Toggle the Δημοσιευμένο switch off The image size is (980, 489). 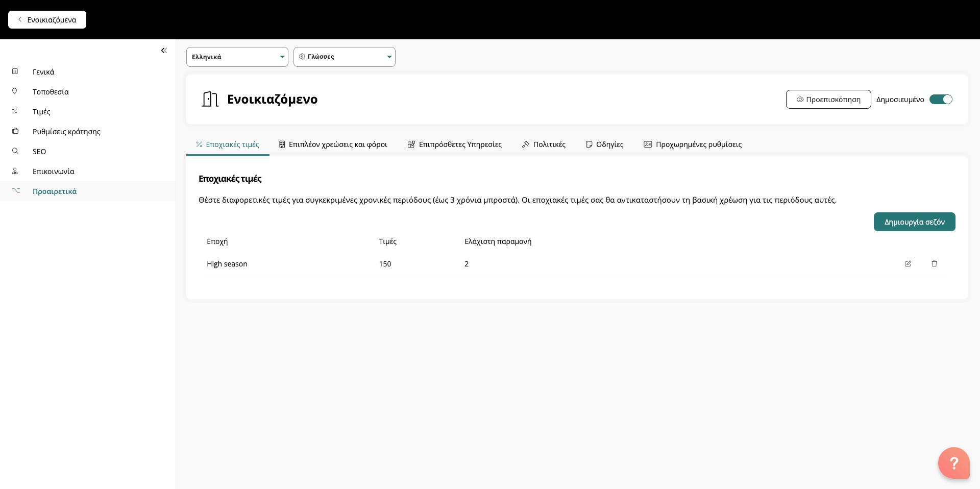click(941, 100)
